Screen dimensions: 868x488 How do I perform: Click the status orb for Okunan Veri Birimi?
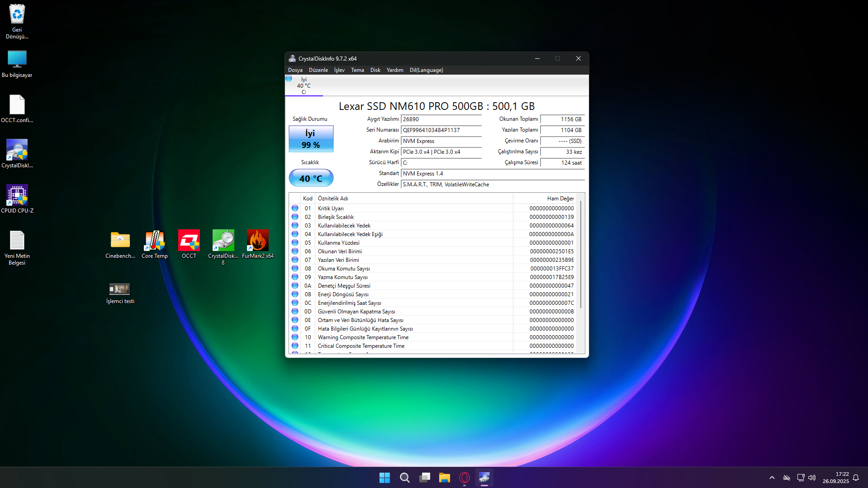point(295,251)
